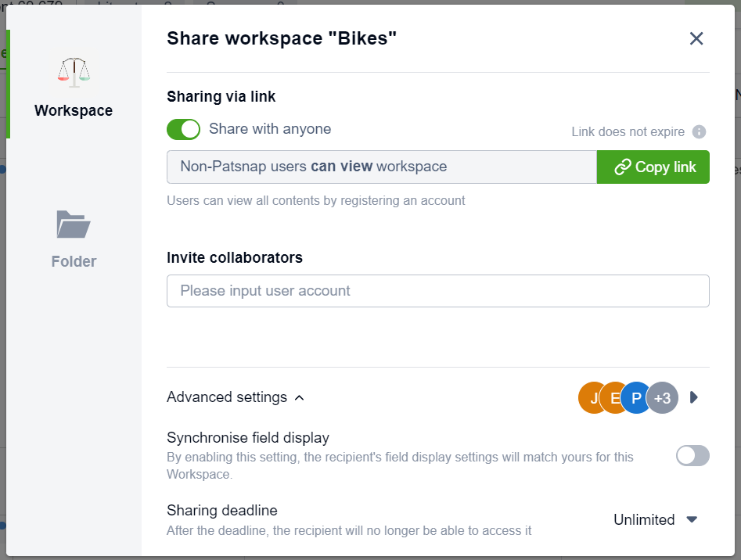
Task: Expand the collaborators list with the arrow
Action: tap(692, 397)
